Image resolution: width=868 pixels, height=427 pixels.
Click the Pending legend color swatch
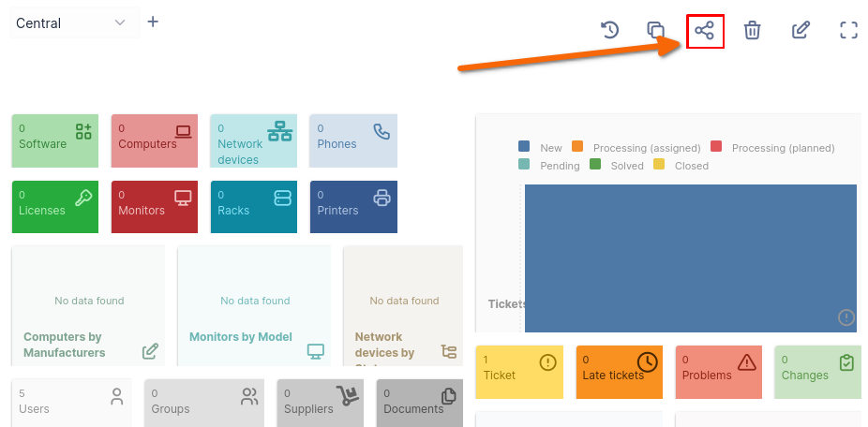pyautogui.click(x=524, y=165)
